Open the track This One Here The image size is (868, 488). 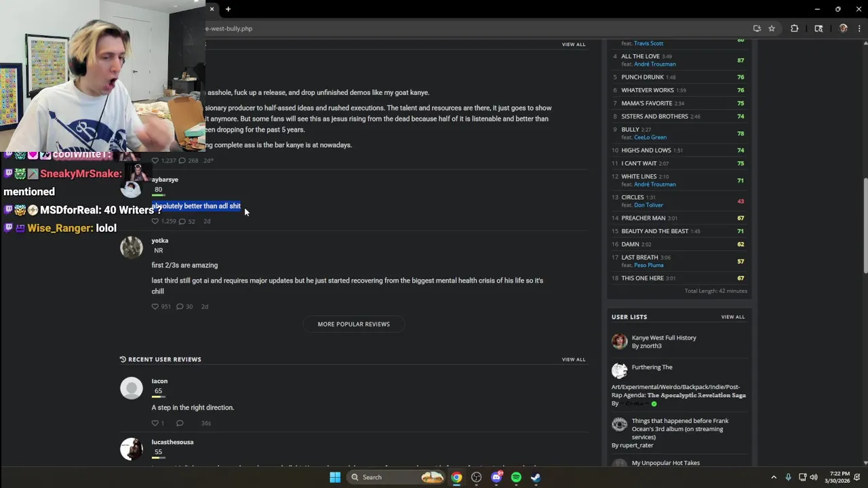[x=642, y=278]
